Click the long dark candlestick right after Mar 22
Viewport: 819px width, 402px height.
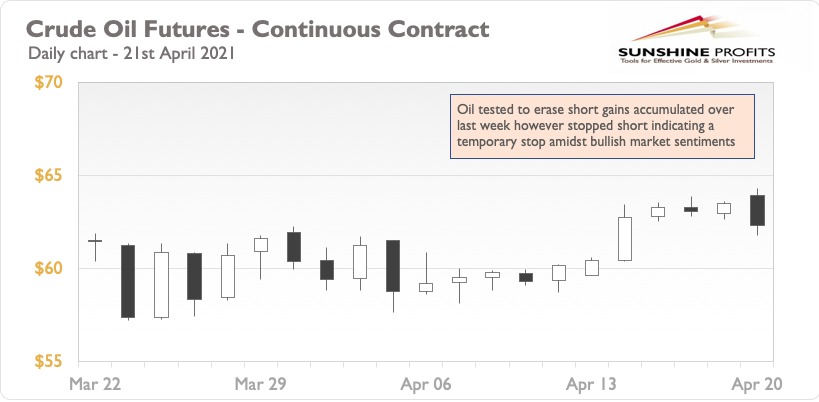[x=128, y=281]
